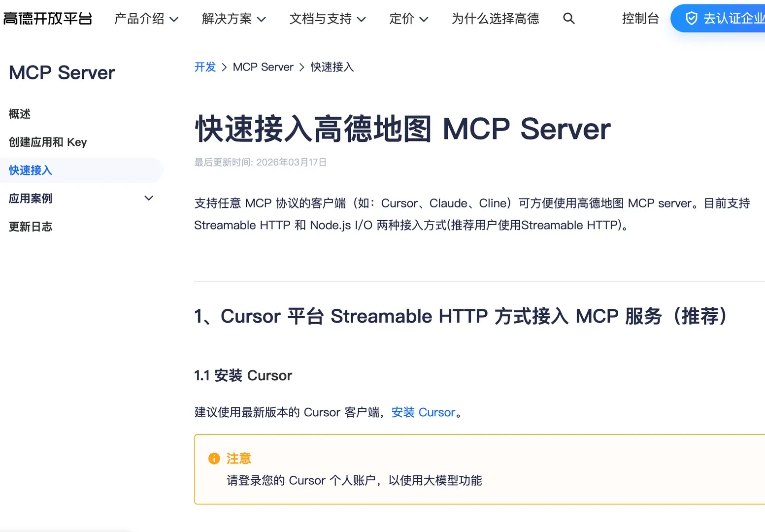Screen dimensions: 765x532
Task: Open 更新日志 sidebar entry
Action: (31, 227)
